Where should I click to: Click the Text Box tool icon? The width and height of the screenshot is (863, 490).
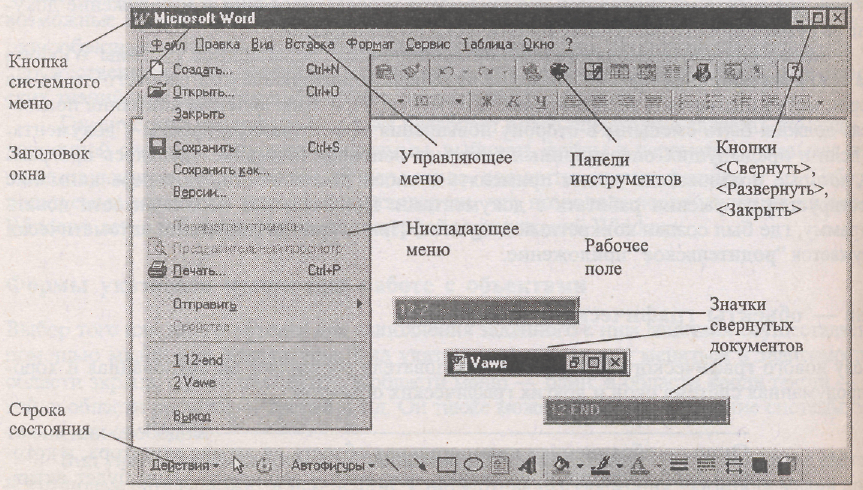[500, 465]
